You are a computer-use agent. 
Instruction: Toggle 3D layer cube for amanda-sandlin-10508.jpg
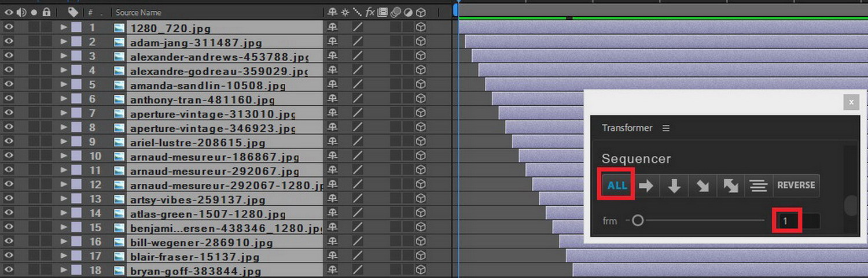click(x=421, y=84)
